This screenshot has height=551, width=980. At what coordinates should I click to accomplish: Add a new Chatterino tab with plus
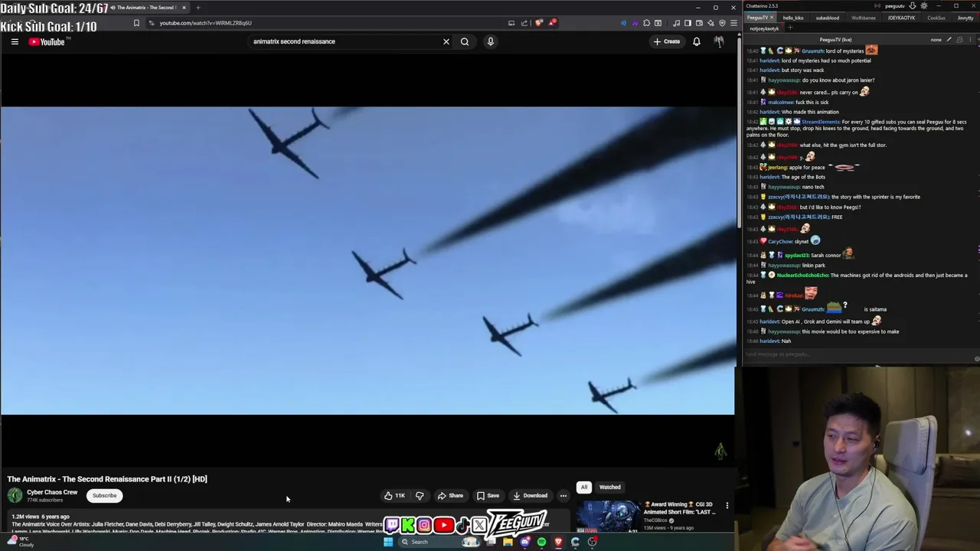(x=790, y=28)
